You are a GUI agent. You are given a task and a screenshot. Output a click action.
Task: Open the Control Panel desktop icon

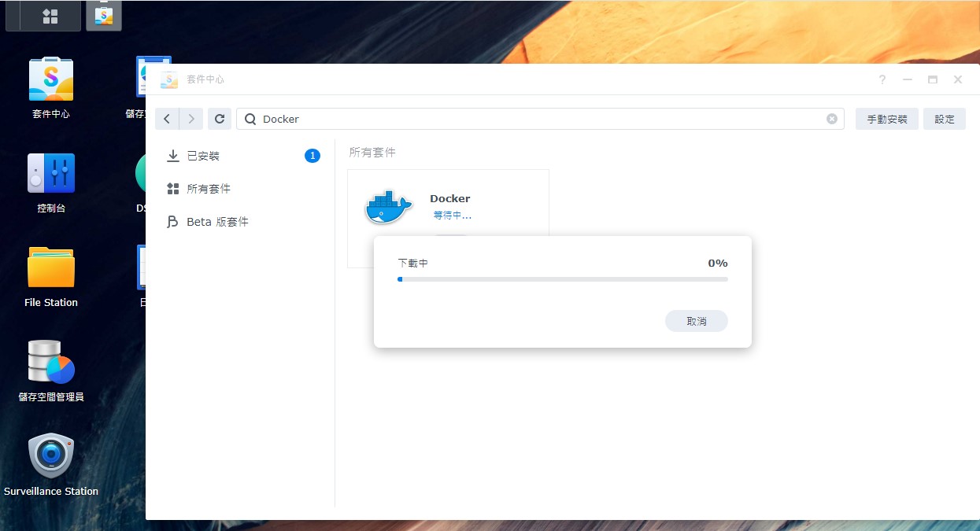coord(51,175)
